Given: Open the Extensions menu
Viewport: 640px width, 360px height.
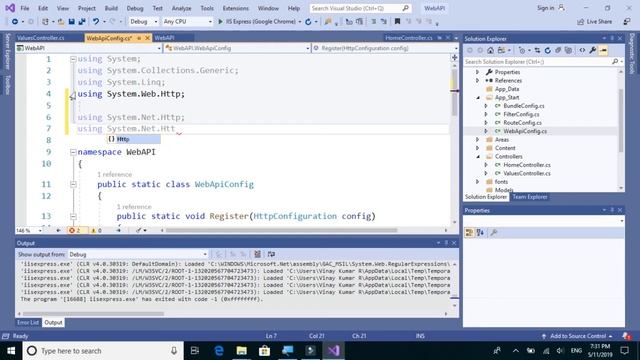Looking at the screenshot, I should coord(236,8).
